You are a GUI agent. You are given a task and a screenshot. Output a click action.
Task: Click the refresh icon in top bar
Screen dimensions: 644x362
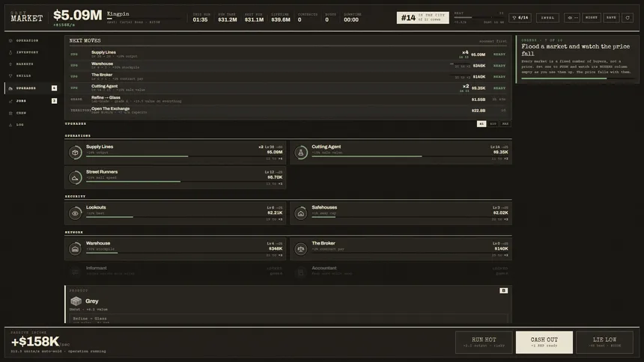[x=628, y=18]
